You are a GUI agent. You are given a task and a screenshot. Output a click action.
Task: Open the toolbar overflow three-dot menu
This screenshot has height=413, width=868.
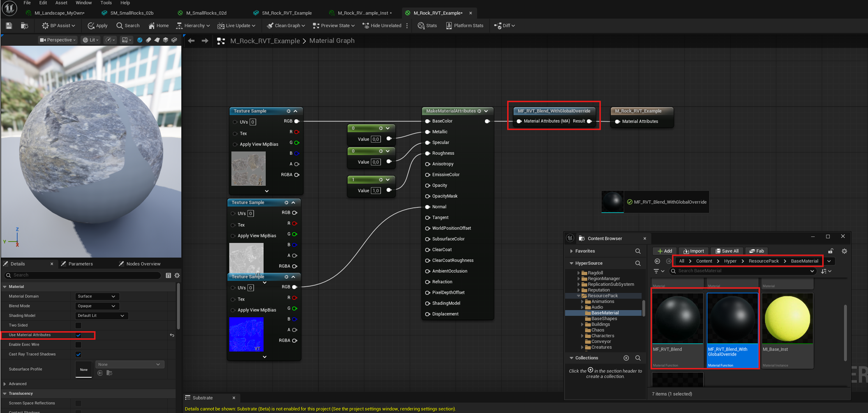pos(407,25)
